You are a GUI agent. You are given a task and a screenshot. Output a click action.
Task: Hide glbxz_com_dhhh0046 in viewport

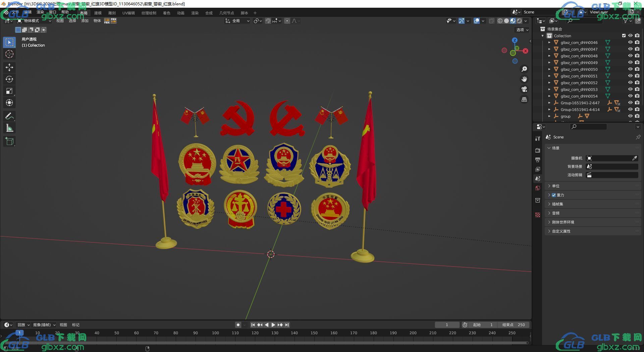pyautogui.click(x=630, y=43)
